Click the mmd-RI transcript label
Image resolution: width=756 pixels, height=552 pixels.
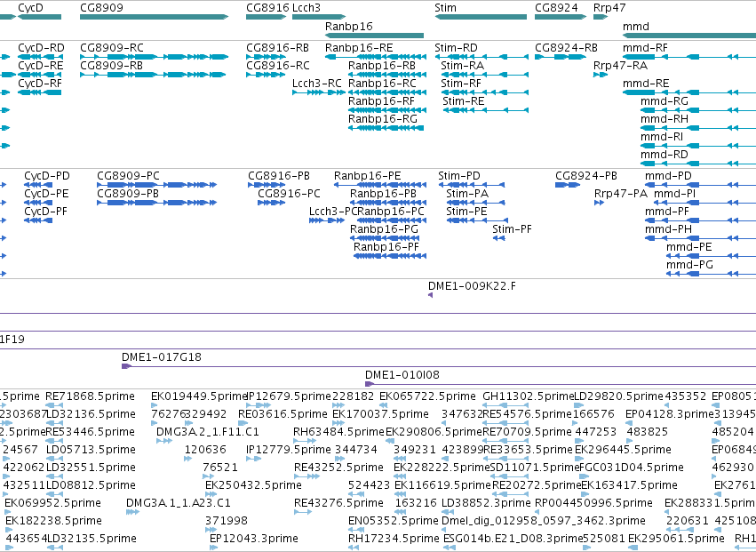tap(662, 137)
